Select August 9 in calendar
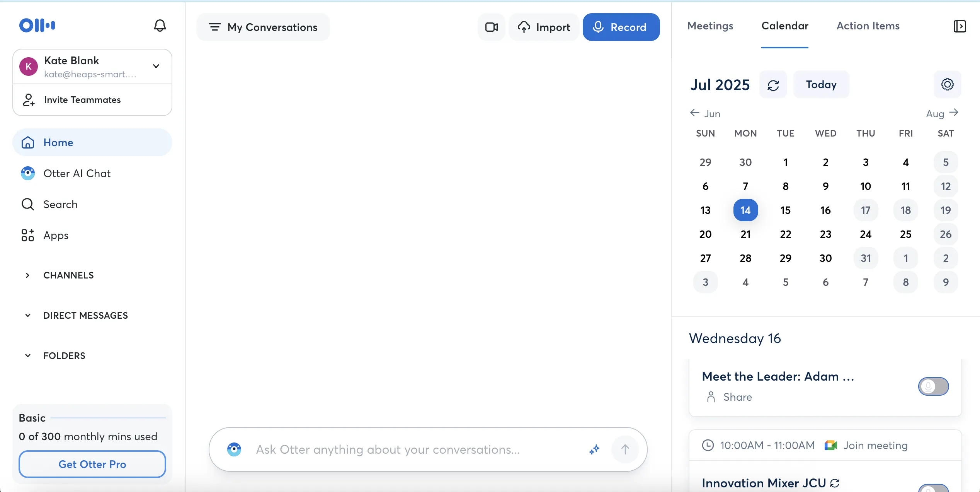 coord(946,282)
